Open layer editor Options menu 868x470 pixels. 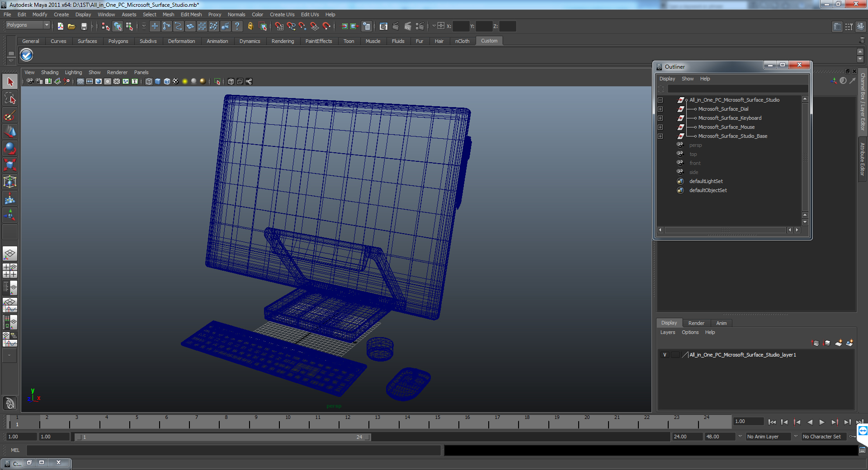690,332
